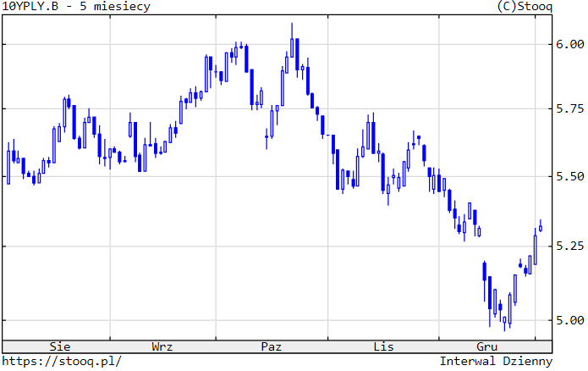Click the 6.00 y-axis value
The image size is (588, 371).
tap(569, 44)
